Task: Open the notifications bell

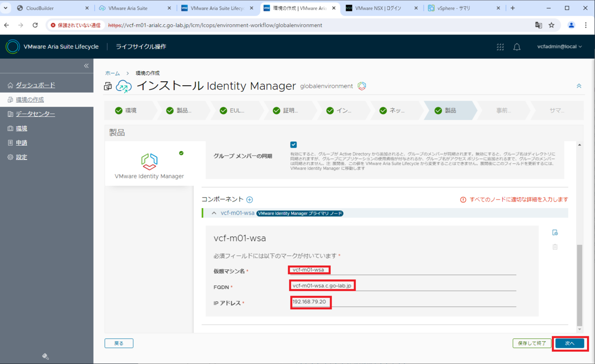Action: click(517, 47)
